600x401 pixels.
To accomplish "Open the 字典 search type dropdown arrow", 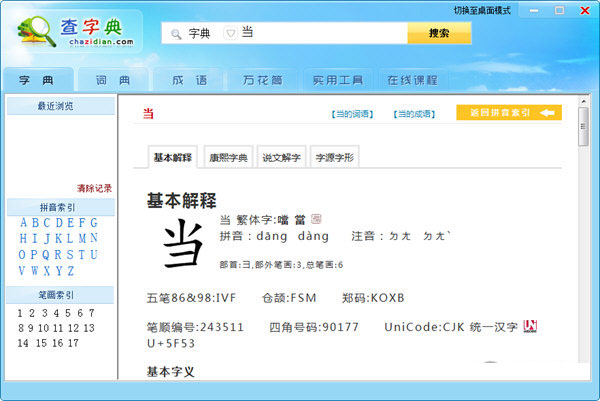I will [x=231, y=33].
